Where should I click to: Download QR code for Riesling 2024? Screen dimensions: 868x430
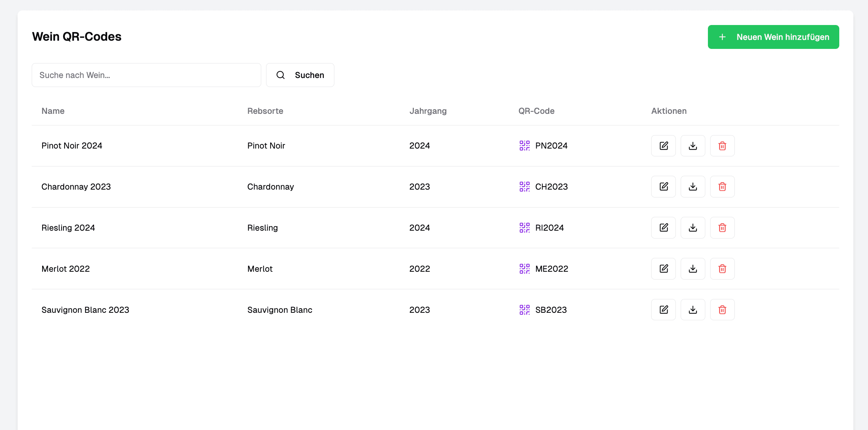tap(693, 228)
